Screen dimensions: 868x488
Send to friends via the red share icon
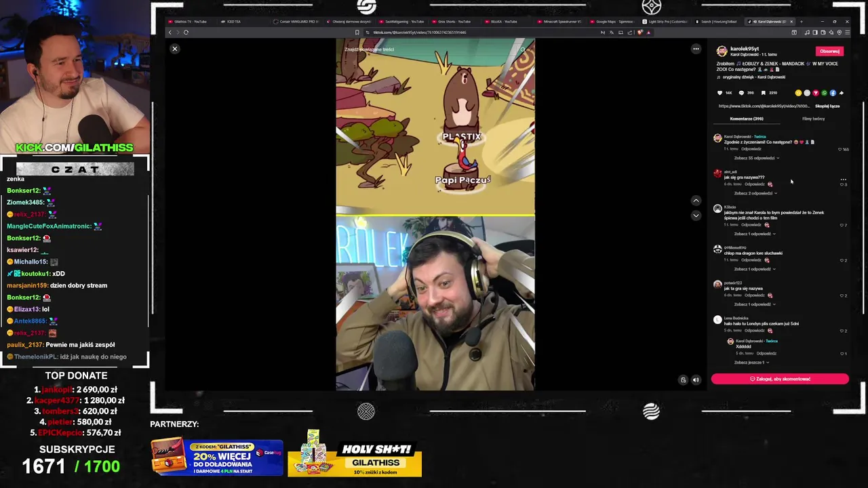pos(816,93)
